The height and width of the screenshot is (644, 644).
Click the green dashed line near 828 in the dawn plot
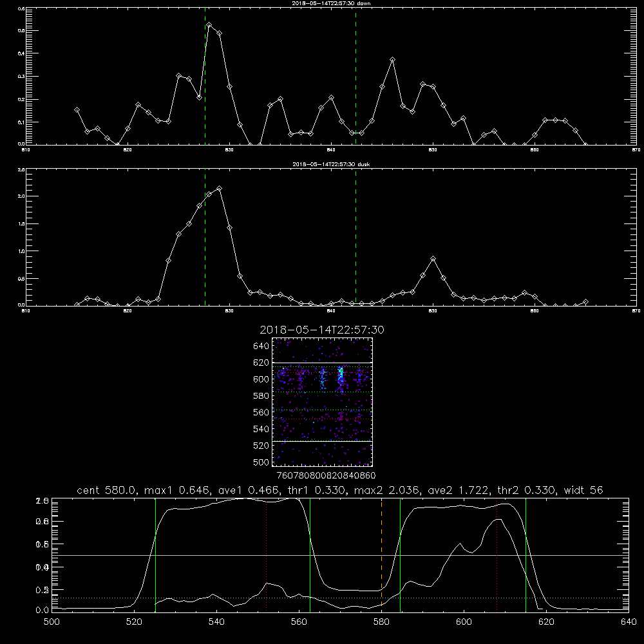tap(205, 76)
